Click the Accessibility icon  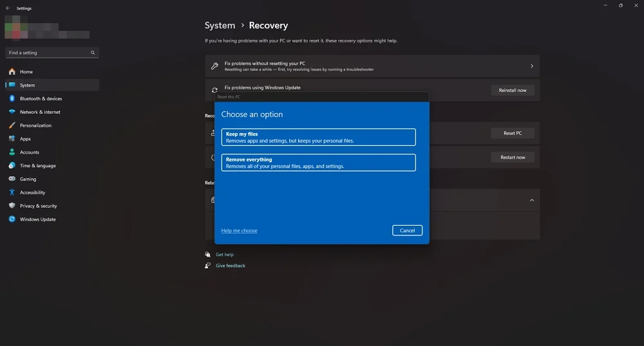tap(12, 192)
